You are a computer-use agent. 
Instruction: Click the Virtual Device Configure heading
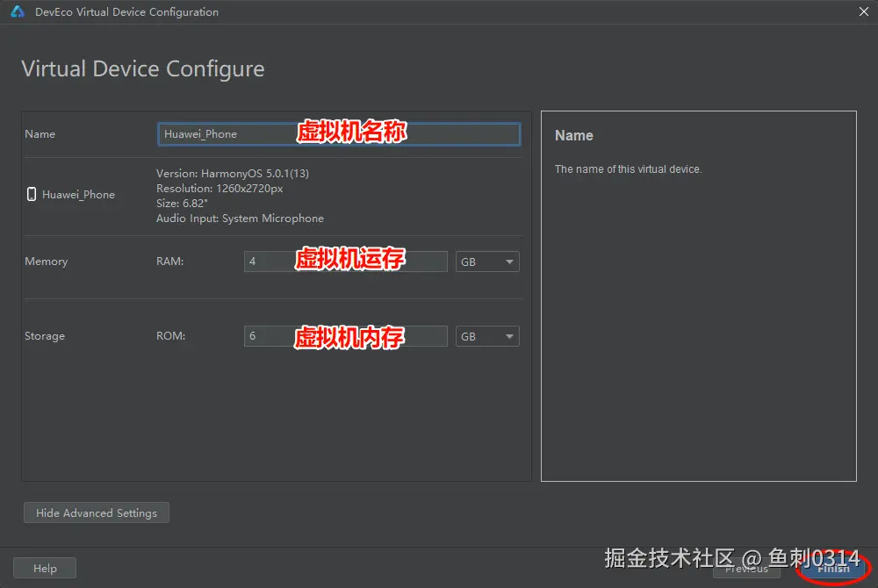(143, 68)
